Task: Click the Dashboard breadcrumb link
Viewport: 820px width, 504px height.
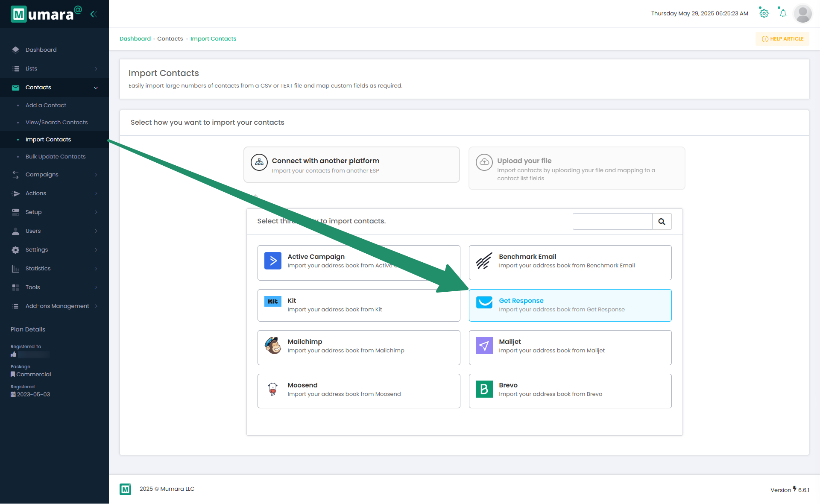Action: [135, 39]
